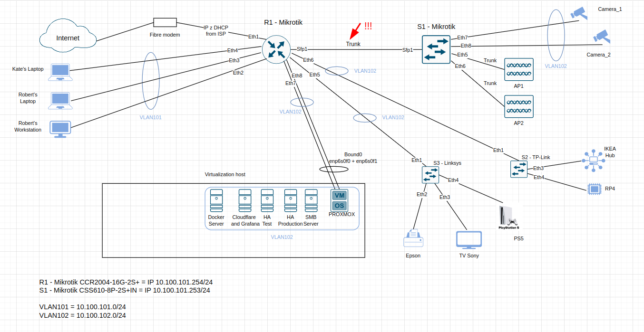Click the RP4 chip icon

click(595, 189)
